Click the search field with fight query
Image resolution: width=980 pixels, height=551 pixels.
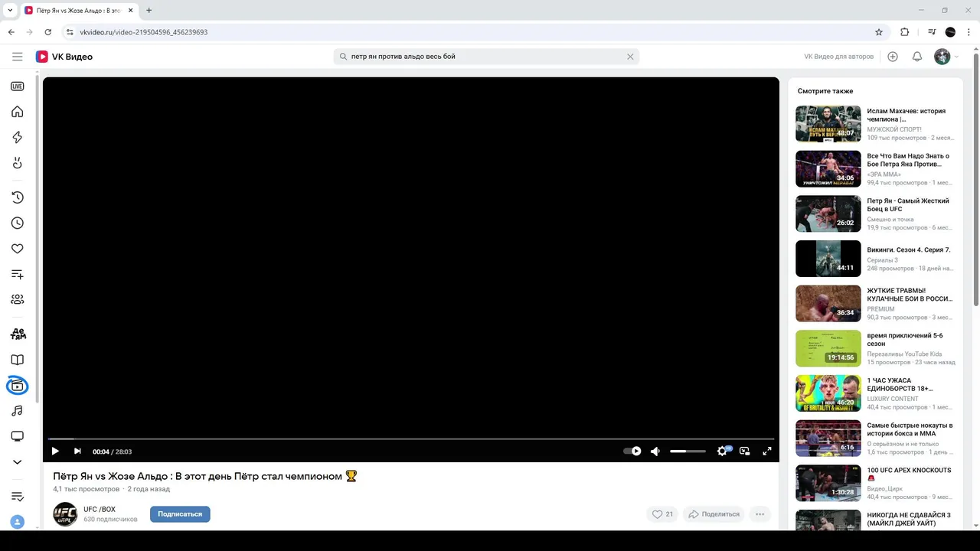tap(486, 57)
